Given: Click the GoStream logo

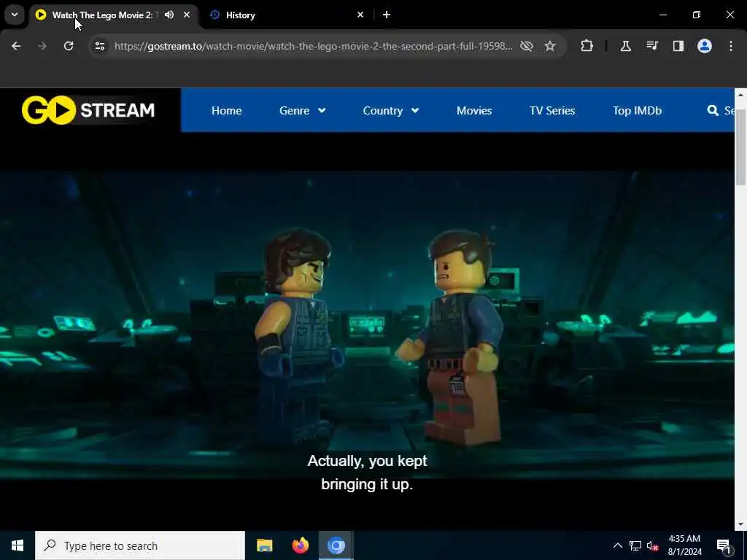Looking at the screenshot, I should coord(88,110).
